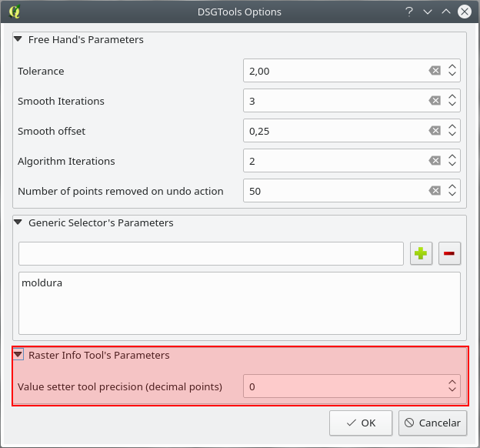Collapse the Free Hand's Parameters section
The image size is (480, 448).
point(18,39)
